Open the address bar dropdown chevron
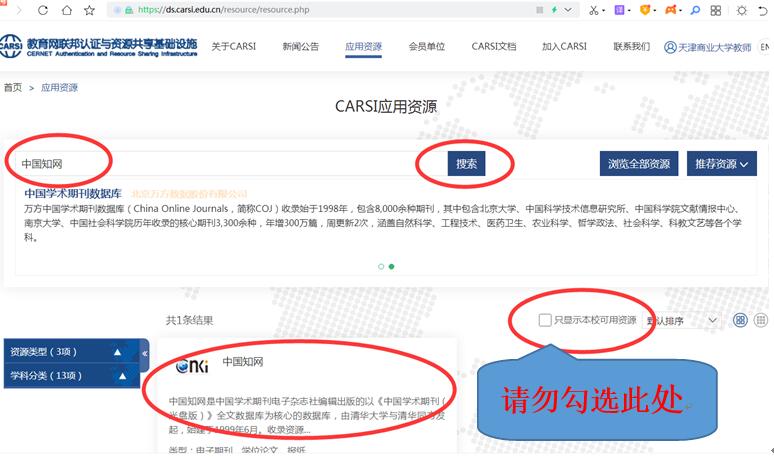Image resolution: width=774 pixels, height=457 pixels. (x=568, y=9)
